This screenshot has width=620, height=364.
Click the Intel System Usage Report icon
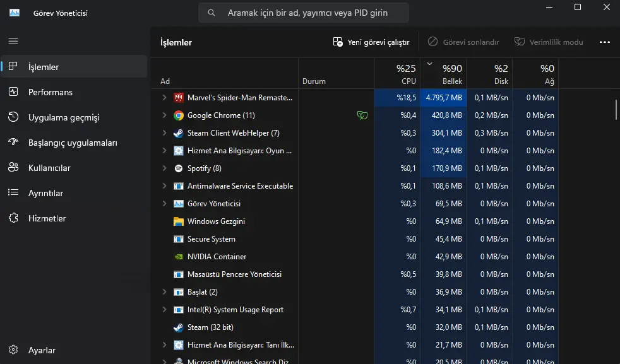[179, 310]
